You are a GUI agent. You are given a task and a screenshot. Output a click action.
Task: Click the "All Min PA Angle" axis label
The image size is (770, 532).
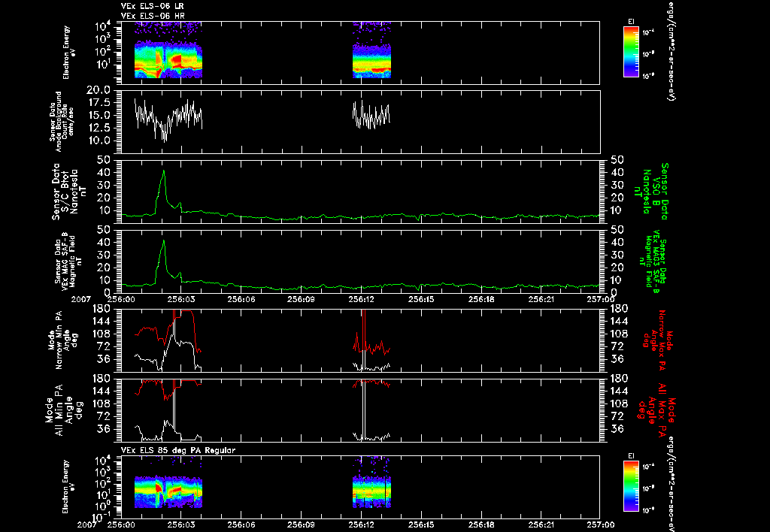coord(65,410)
